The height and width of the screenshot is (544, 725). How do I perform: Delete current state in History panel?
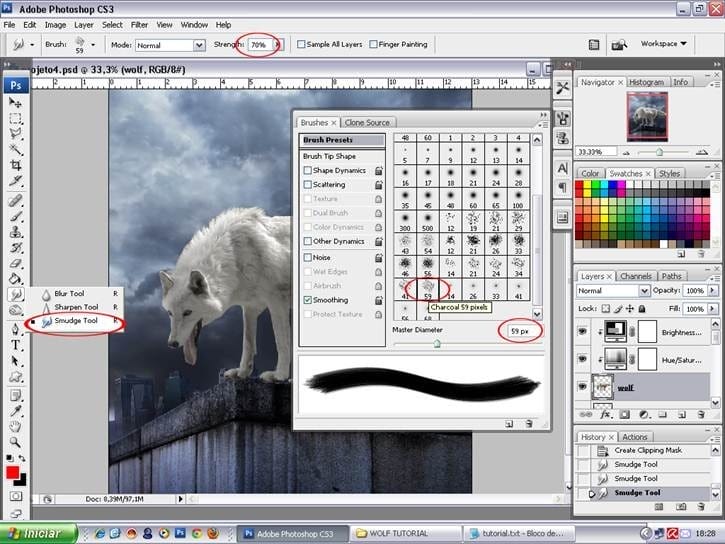tap(701, 507)
